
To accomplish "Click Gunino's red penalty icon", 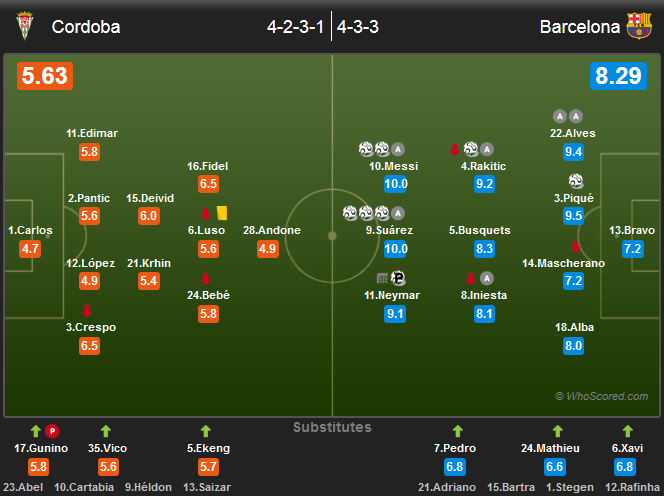I will [52, 431].
